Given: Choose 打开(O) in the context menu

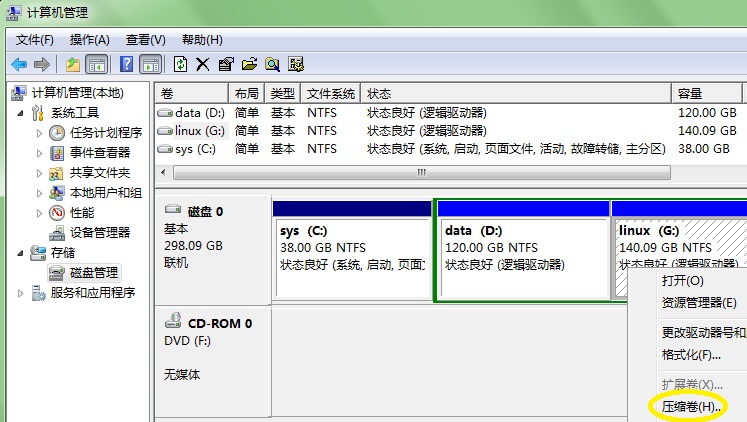Looking at the screenshot, I should [x=683, y=281].
